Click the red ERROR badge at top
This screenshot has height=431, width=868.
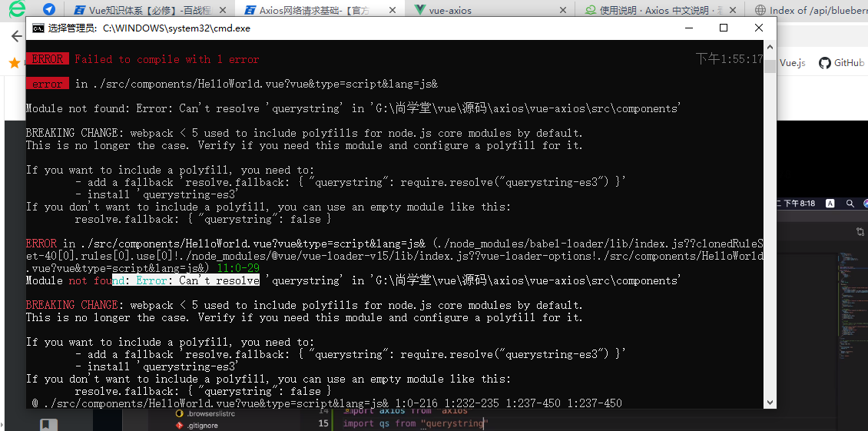(x=47, y=58)
